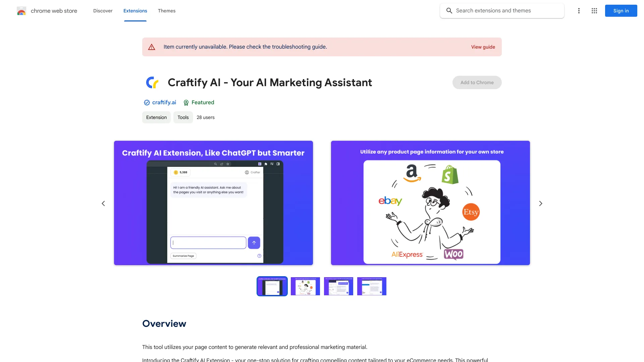Select the Tools category tag

183,117
